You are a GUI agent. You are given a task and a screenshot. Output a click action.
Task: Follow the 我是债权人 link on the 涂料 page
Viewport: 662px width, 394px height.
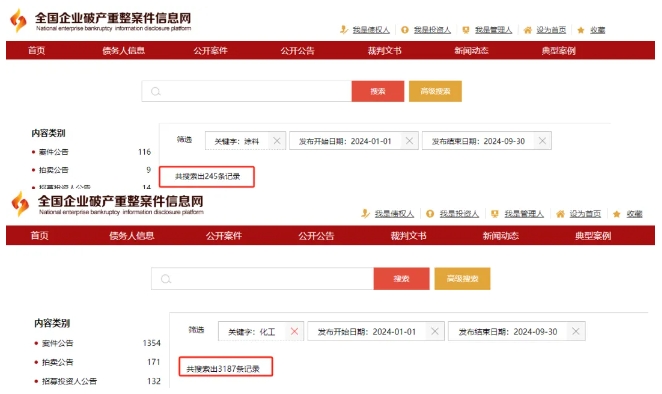click(371, 30)
